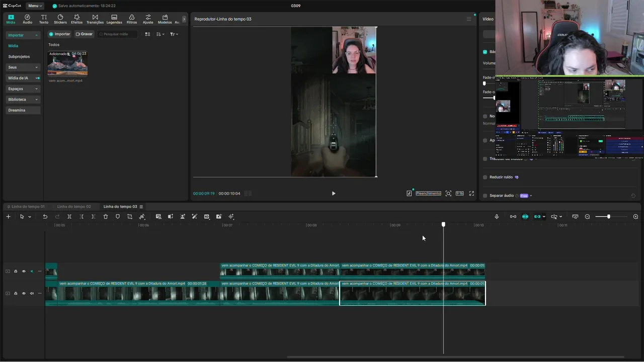Click the Gravar record button
This screenshot has height=362, width=644.
click(x=85, y=34)
